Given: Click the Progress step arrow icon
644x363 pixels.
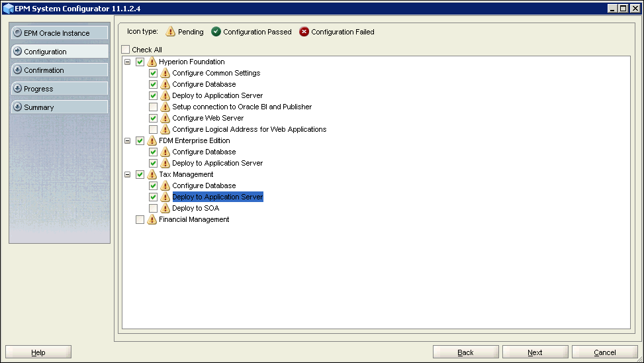Looking at the screenshot, I should point(18,88).
